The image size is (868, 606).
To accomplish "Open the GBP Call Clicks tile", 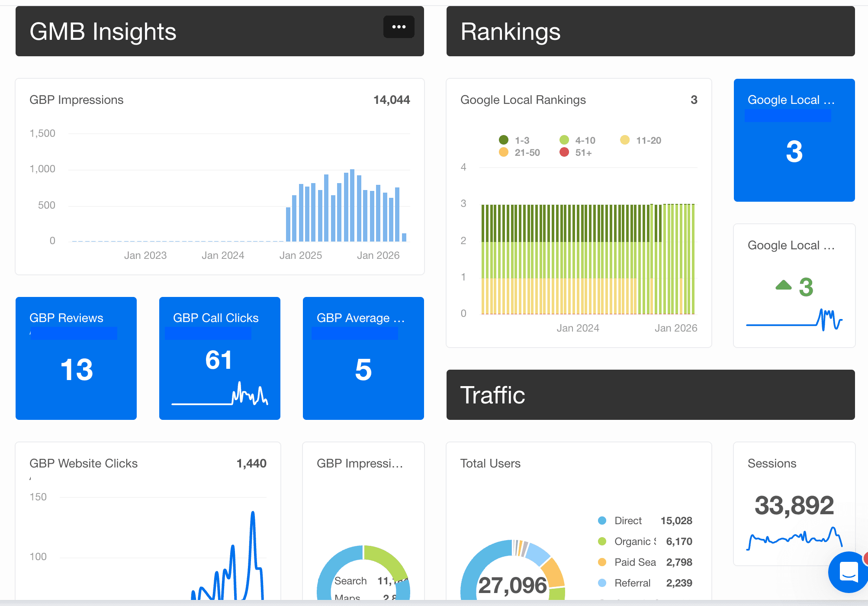I will (220, 358).
